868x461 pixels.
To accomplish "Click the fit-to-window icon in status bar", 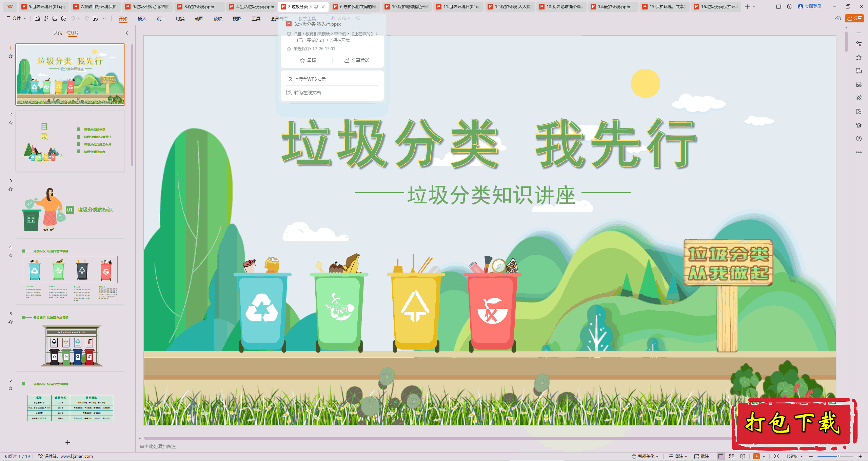I will click(777, 456).
